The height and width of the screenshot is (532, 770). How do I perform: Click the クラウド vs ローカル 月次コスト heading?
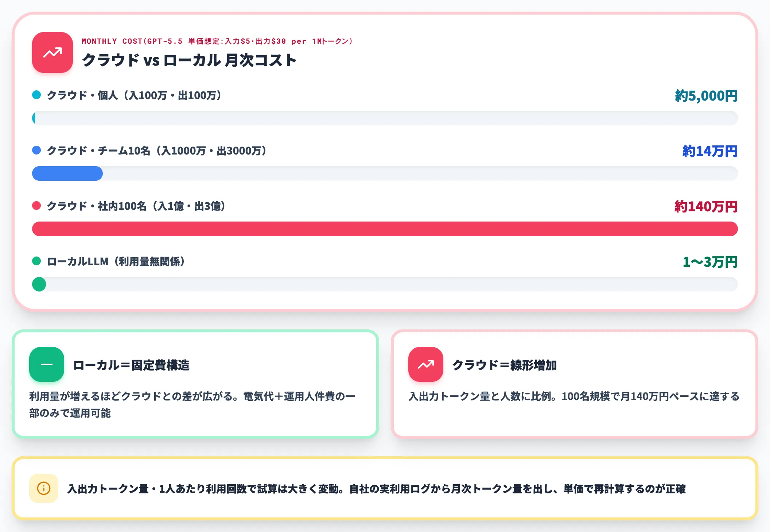[189, 60]
